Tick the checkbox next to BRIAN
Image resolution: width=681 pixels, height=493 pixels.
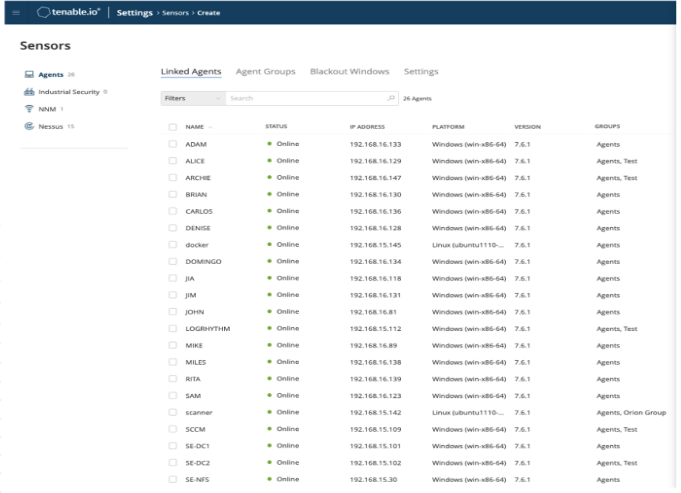point(173,195)
